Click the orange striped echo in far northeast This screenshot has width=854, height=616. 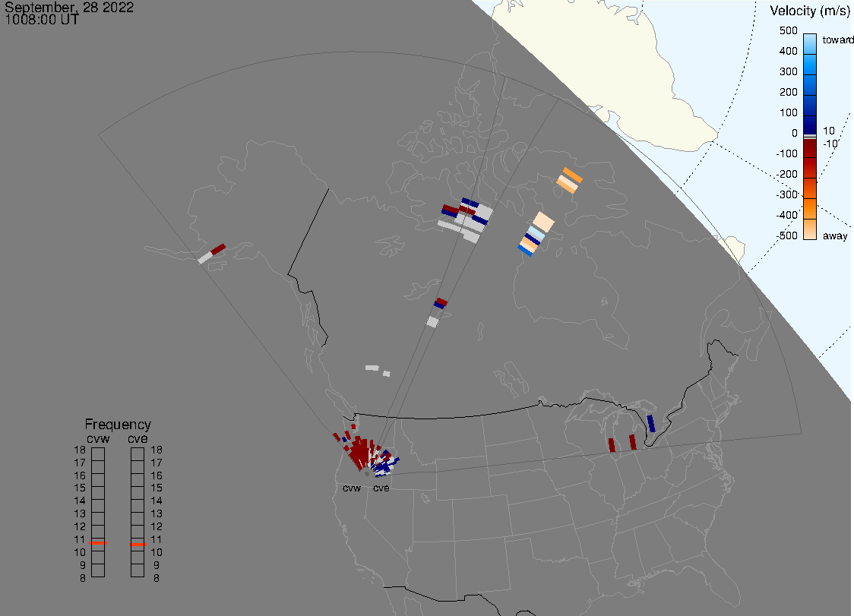click(x=570, y=180)
